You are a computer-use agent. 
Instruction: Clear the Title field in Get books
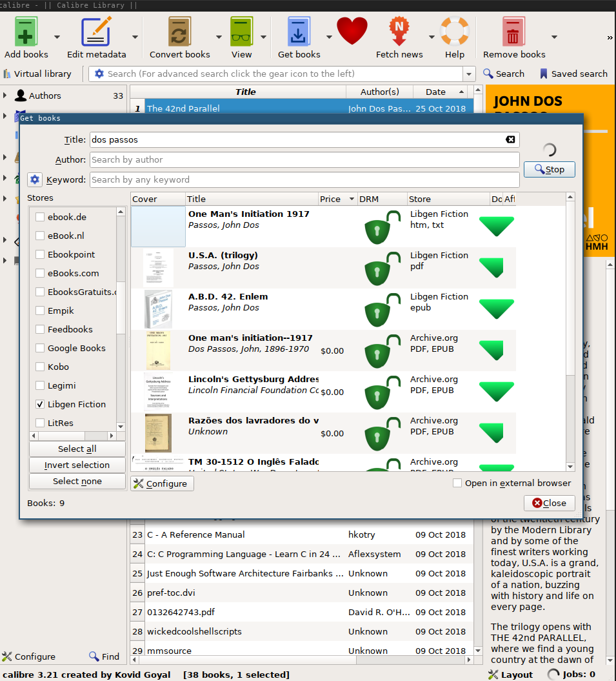[510, 139]
